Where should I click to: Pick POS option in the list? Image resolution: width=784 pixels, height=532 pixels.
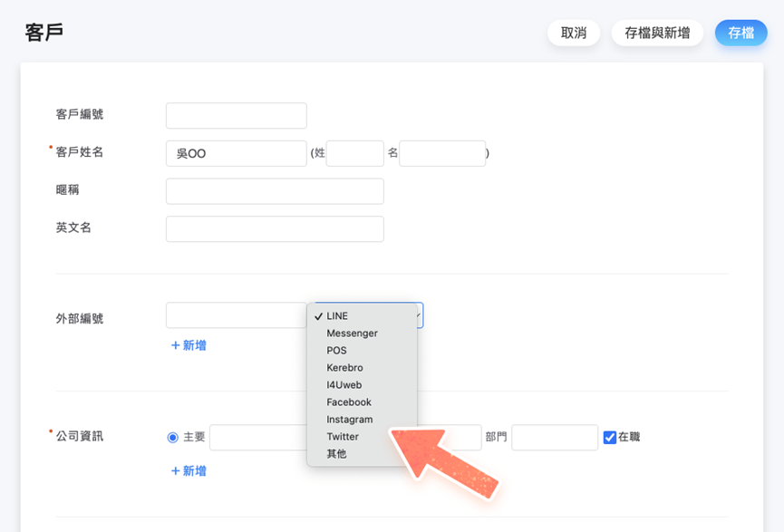pyautogui.click(x=336, y=351)
